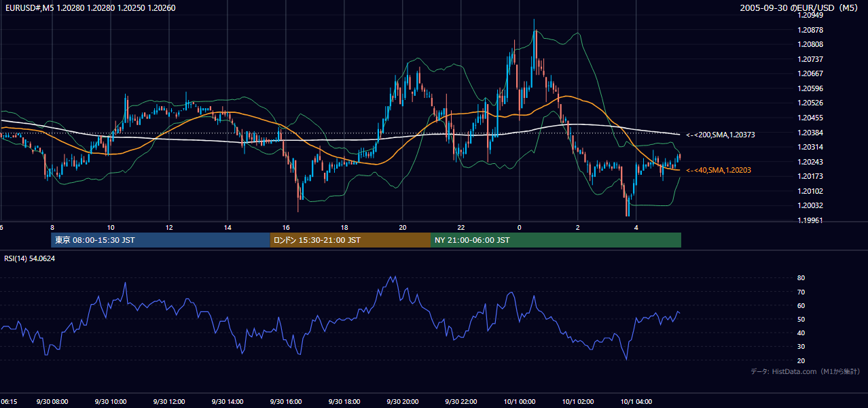The image size is (868, 408).
Task: Click the 10/1 00:00 time label
Action: 520,402
